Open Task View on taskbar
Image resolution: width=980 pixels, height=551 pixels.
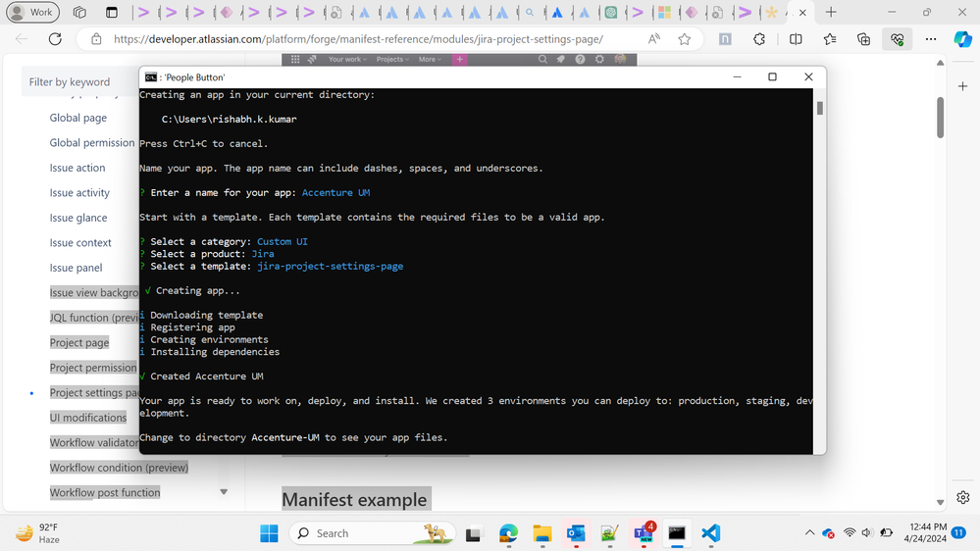point(473,533)
